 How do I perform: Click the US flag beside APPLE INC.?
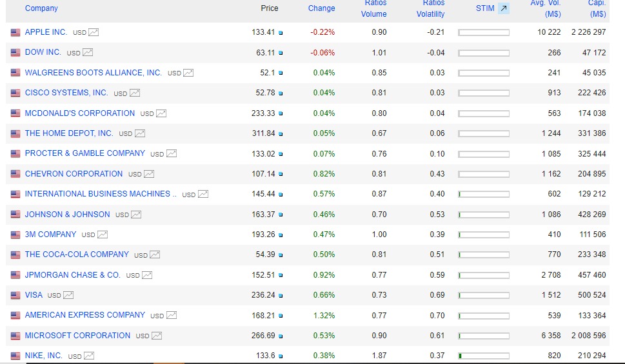point(15,32)
